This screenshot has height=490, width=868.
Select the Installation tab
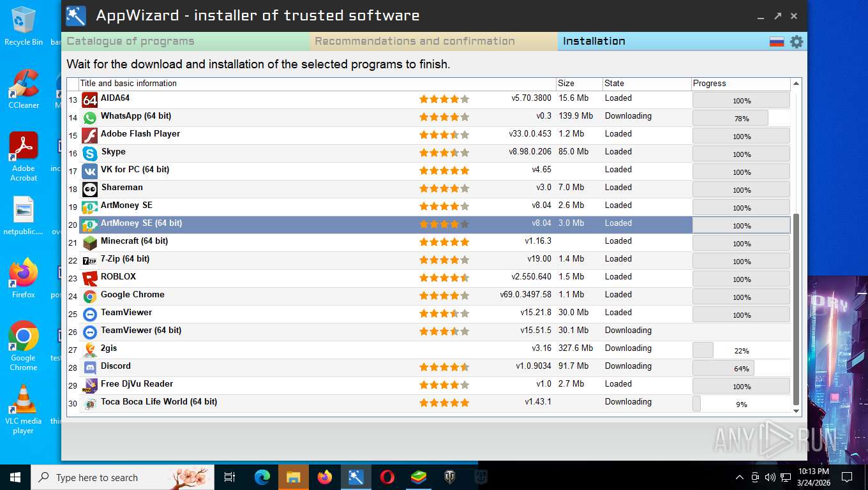click(662, 41)
